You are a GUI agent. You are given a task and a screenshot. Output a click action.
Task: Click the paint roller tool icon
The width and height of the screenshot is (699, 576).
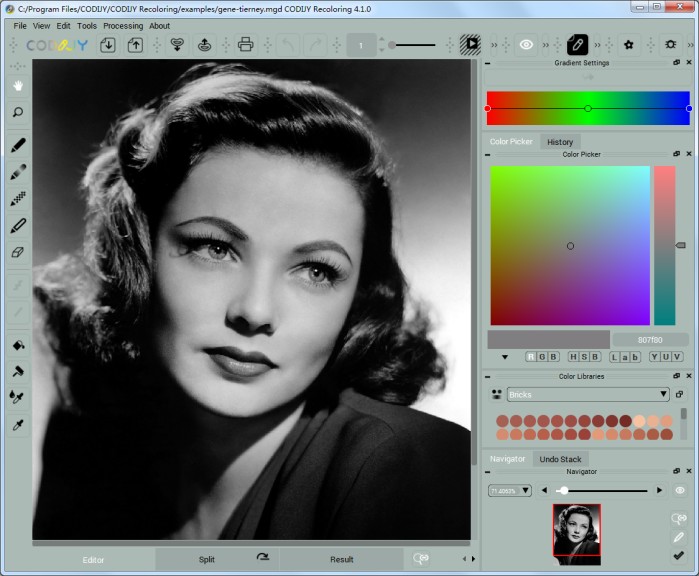18,371
